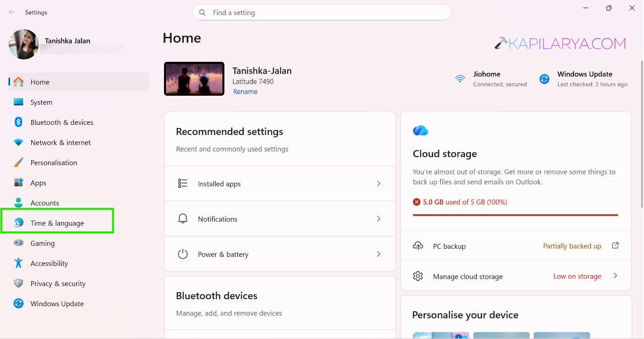Open Network & internet settings
The image size is (644, 339).
tap(78, 142)
